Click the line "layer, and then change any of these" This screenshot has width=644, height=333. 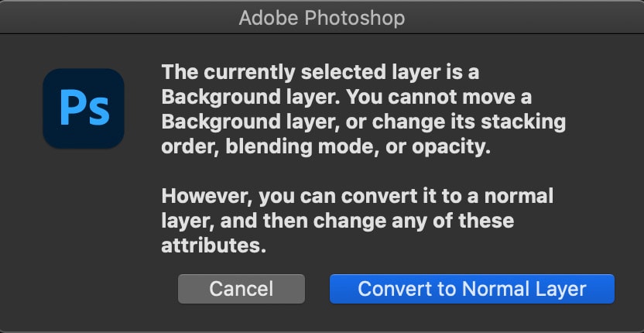tap(337, 222)
